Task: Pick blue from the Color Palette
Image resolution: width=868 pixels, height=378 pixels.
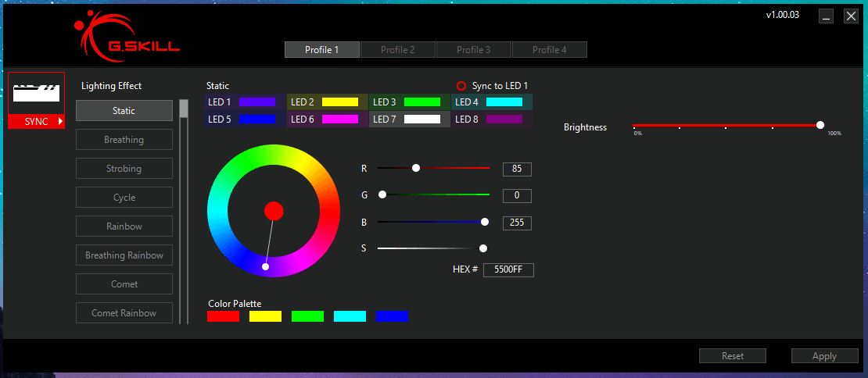Action: 392,316
